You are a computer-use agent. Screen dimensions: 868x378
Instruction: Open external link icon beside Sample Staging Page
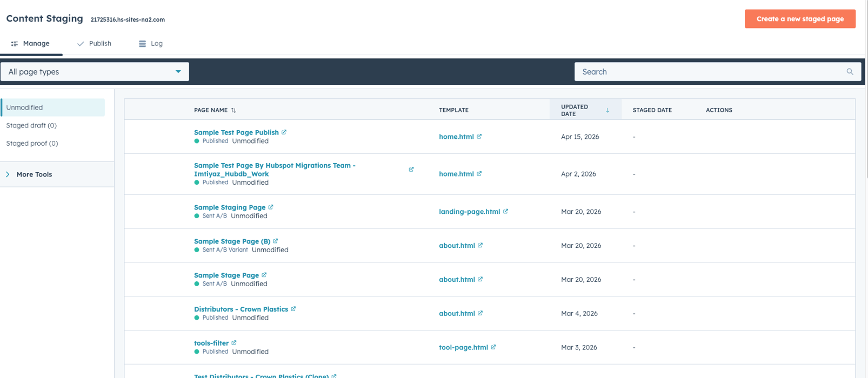pyautogui.click(x=271, y=207)
